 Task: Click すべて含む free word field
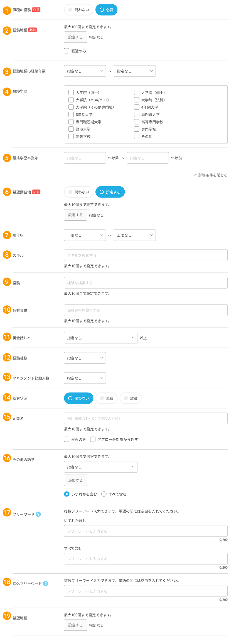[x=146, y=559]
